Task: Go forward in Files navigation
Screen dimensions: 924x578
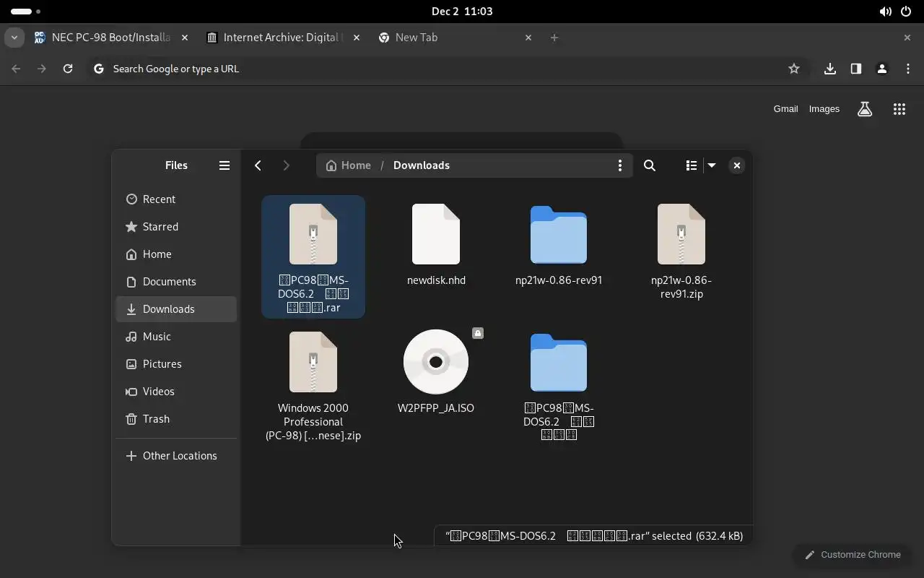Action: coord(287,165)
